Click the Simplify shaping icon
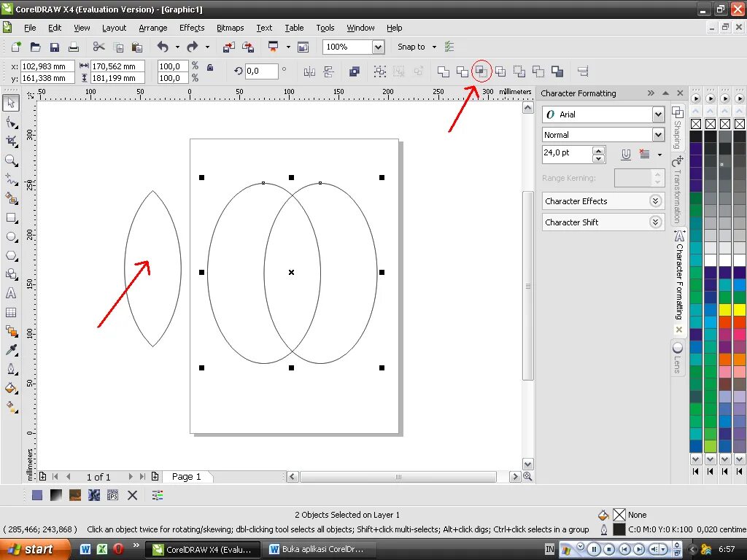Screen dimensions: 747x560 point(500,71)
